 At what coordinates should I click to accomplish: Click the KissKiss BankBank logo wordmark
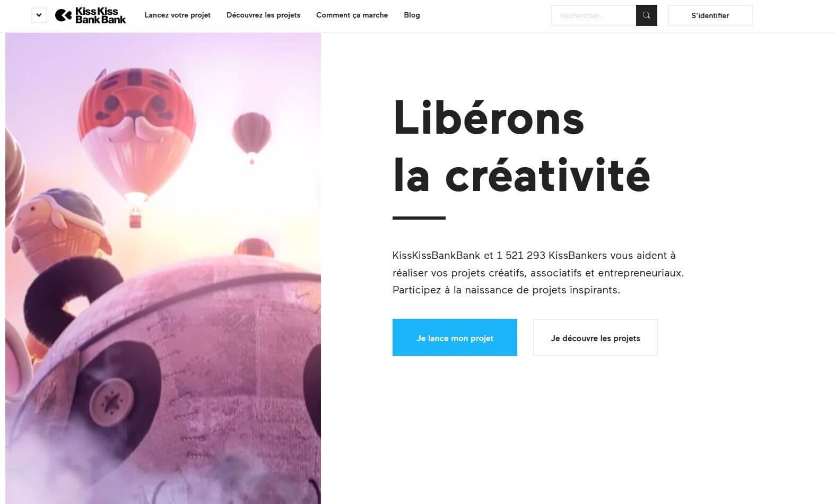point(100,15)
